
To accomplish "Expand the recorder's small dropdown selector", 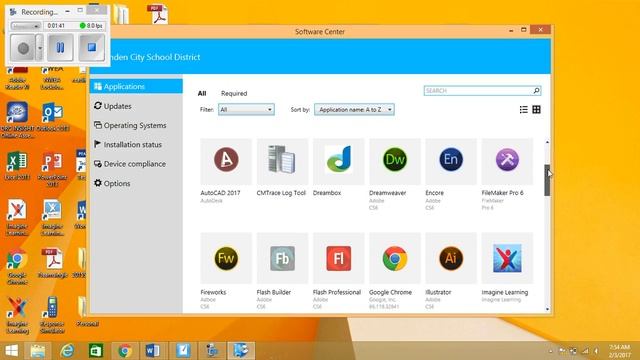I will point(26,26).
